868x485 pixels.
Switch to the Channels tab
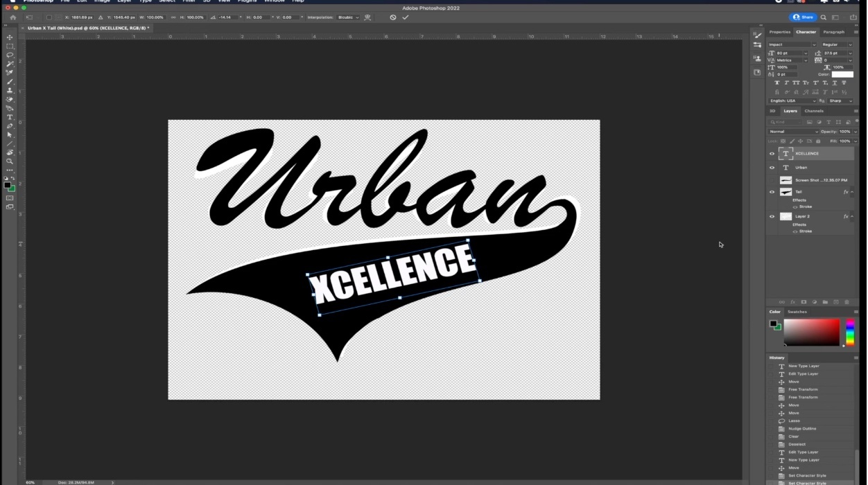(814, 111)
